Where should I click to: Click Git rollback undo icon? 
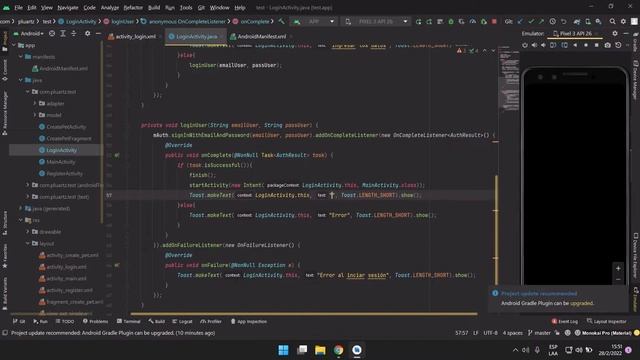pos(563,21)
